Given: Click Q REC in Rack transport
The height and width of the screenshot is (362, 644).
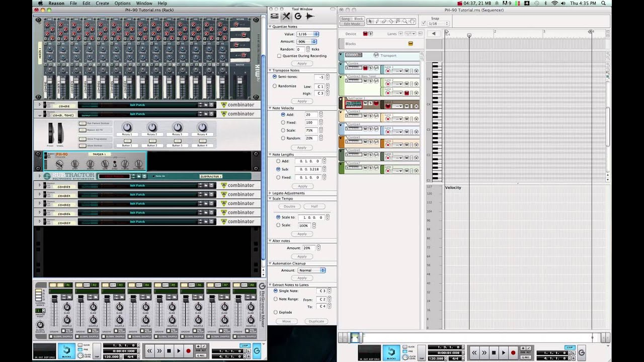Looking at the screenshot, I should pos(201,355).
